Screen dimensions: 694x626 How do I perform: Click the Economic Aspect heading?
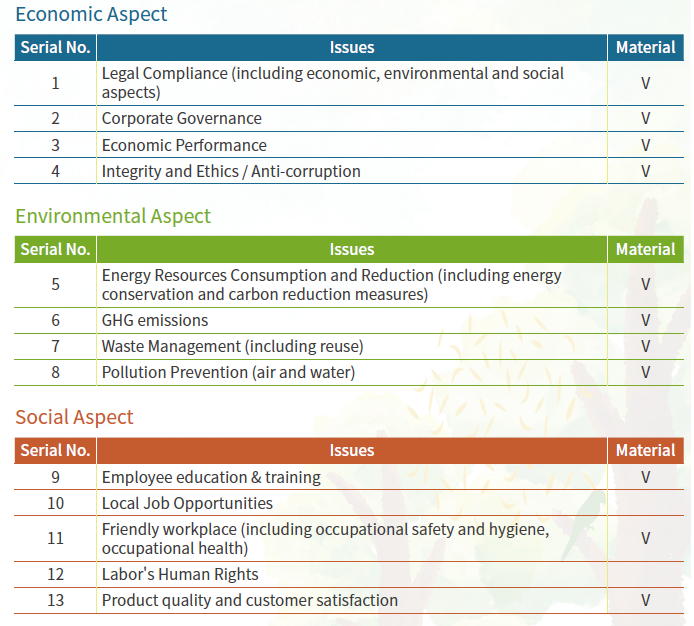click(91, 15)
